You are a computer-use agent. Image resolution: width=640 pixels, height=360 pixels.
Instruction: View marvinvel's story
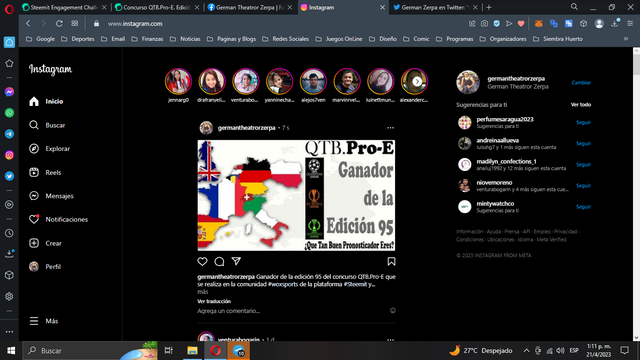(x=347, y=81)
